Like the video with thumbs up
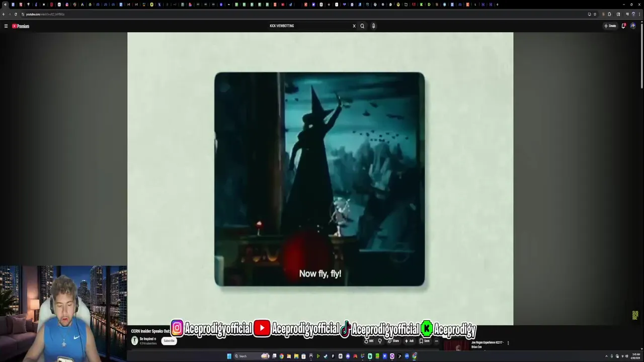The image size is (644, 362). click(x=369, y=341)
